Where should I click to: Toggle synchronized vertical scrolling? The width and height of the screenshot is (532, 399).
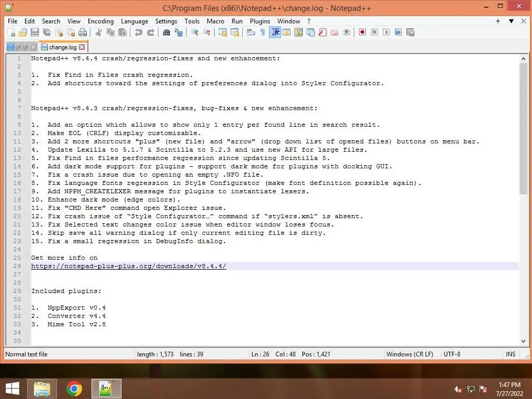(x=222, y=32)
